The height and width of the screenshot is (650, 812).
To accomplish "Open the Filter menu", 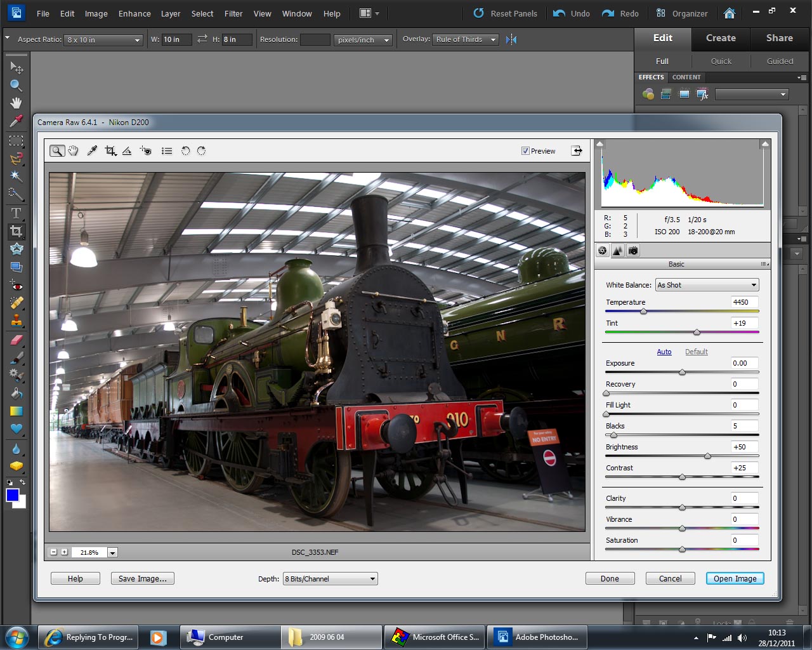I will (x=233, y=13).
